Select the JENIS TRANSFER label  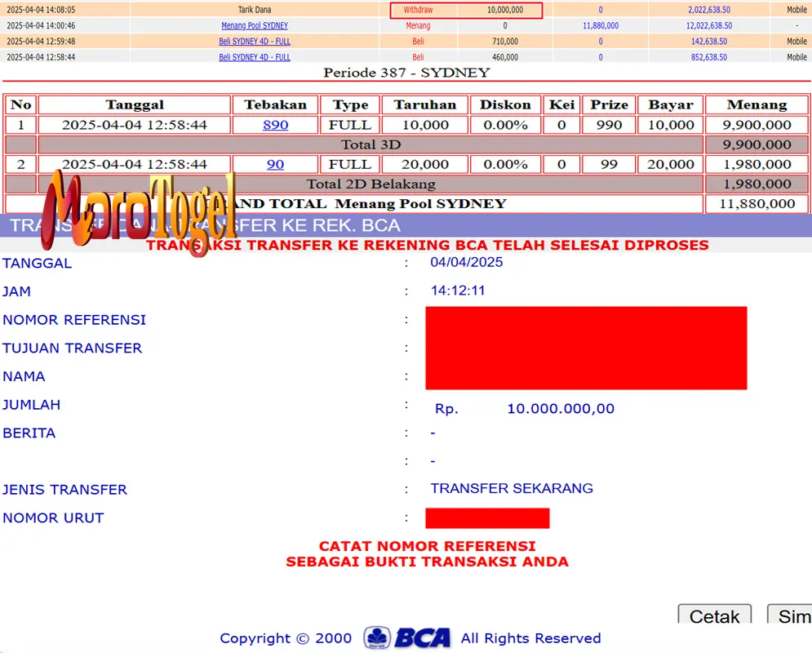tap(64, 490)
